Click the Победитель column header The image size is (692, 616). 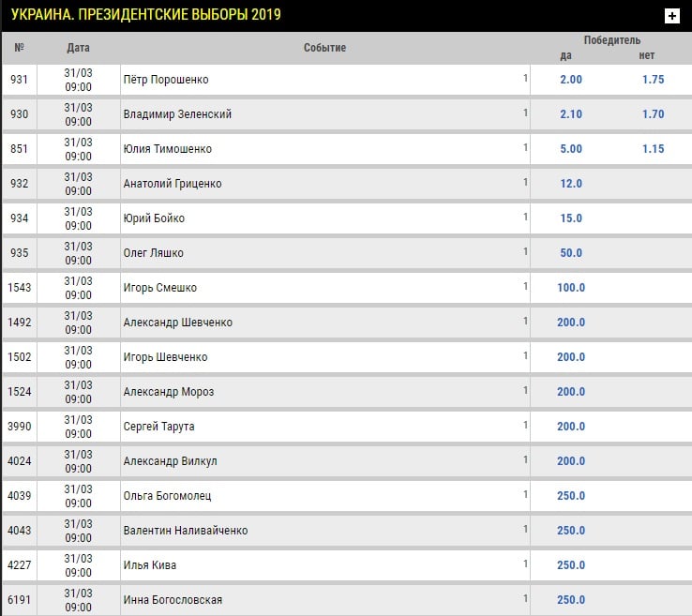click(x=612, y=40)
